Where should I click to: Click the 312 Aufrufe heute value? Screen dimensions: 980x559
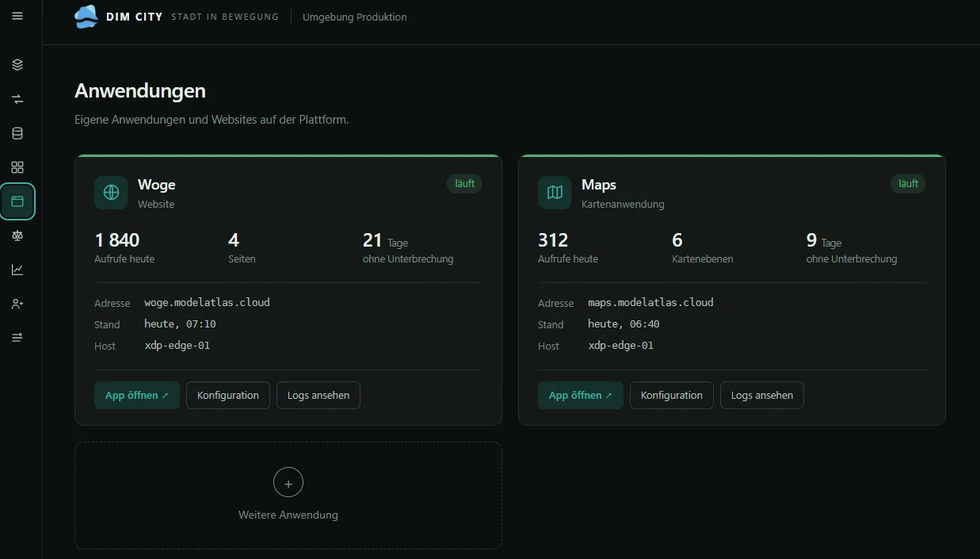coord(553,240)
